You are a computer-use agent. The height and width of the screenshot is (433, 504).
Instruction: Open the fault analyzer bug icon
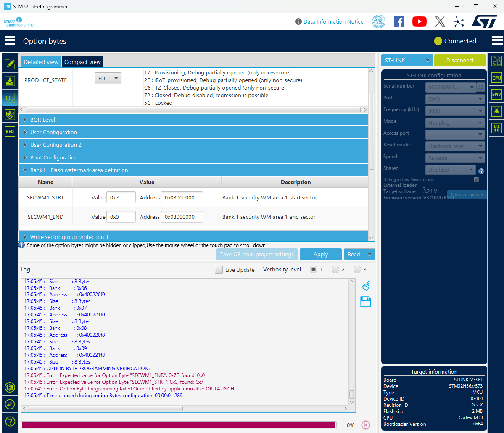coord(496,111)
